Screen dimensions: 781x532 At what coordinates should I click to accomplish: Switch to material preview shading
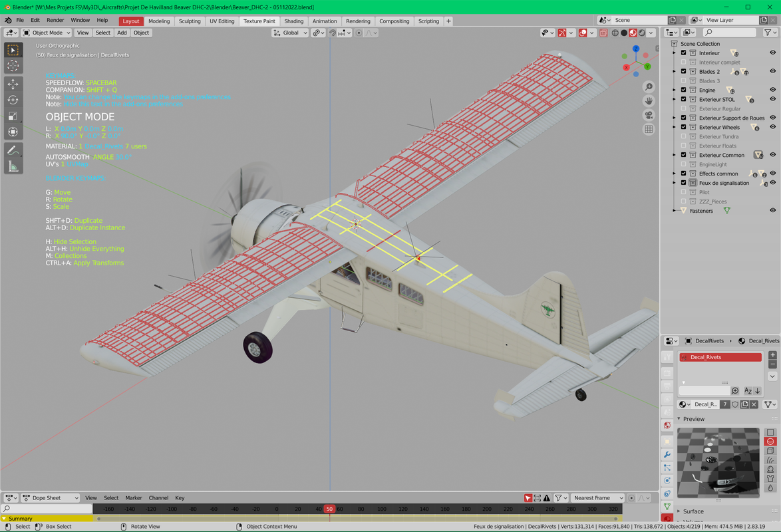(633, 33)
